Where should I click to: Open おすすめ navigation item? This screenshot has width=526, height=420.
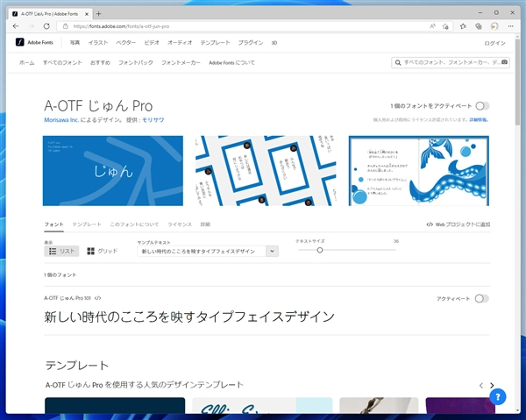[x=100, y=63]
